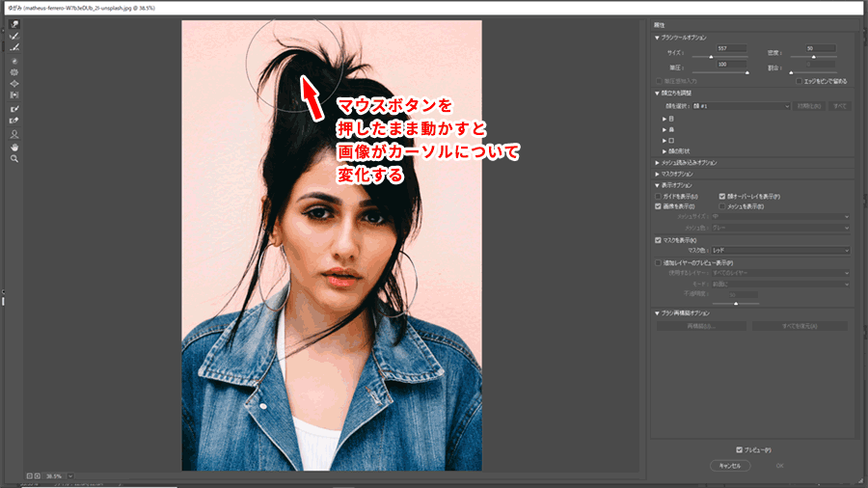Select the Thaw Mask tool
Viewport: 868px width, 488px height.
click(x=14, y=120)
